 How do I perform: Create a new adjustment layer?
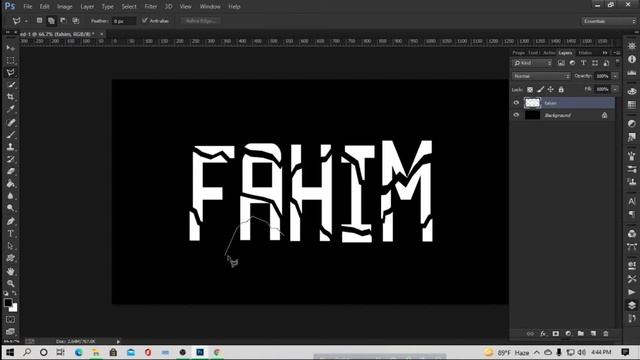[568, 333]
